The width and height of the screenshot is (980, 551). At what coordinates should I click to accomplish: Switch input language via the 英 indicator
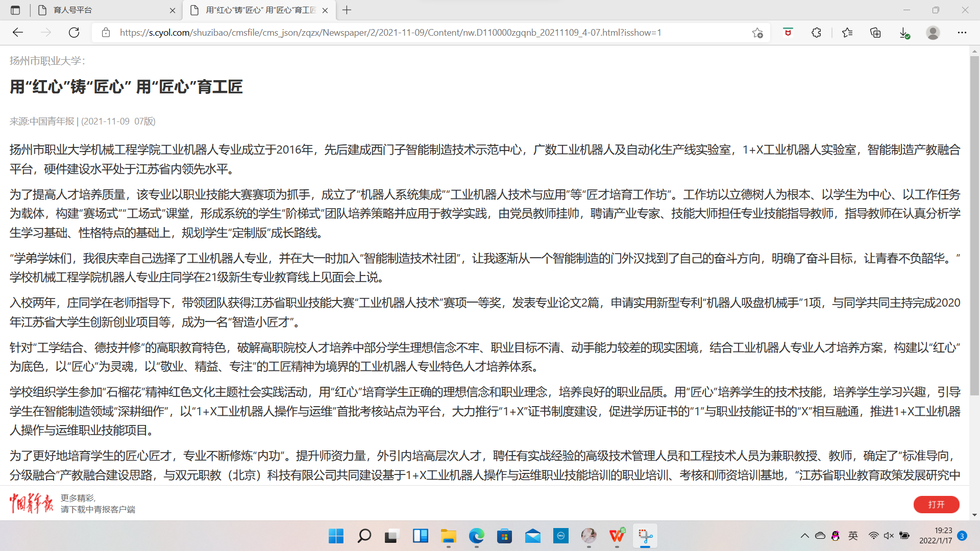click(x=853, y=536)
